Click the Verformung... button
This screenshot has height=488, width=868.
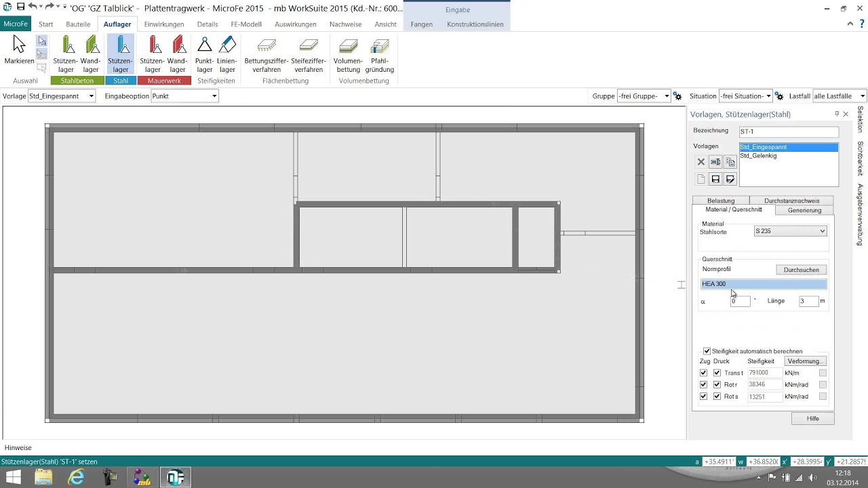coord(806,361)
